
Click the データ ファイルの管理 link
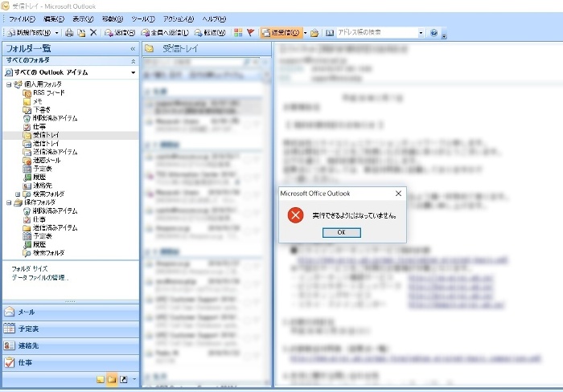40,278
